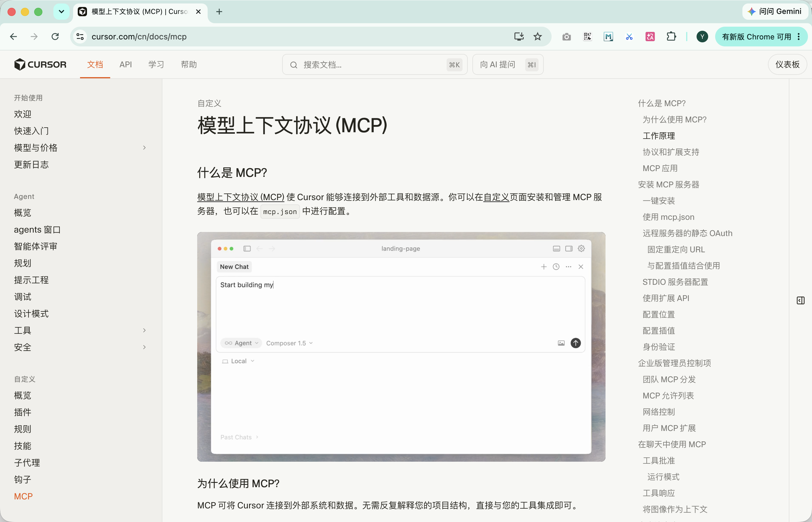Open the Composer 1.5 model dropdown

(x=289, y=343)
